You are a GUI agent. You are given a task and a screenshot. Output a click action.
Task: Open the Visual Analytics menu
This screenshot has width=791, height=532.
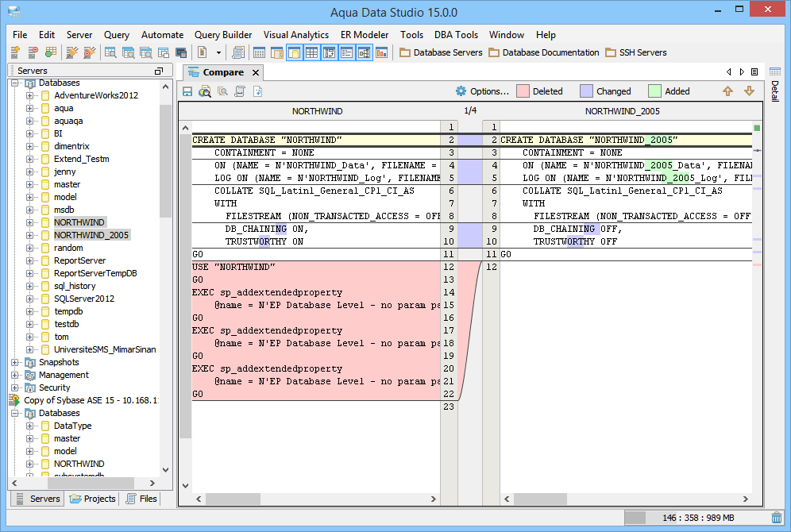pyautogui.click(x=296, y=35)
